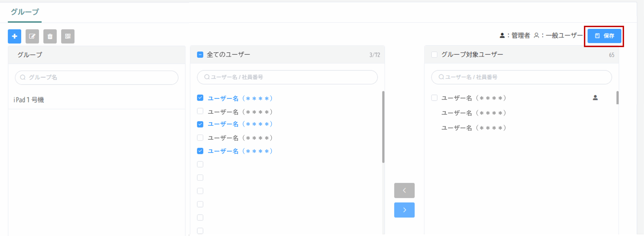
Task: Check the グループ対象ユーザー select-all checkbox
Action: tap(434, 55)
